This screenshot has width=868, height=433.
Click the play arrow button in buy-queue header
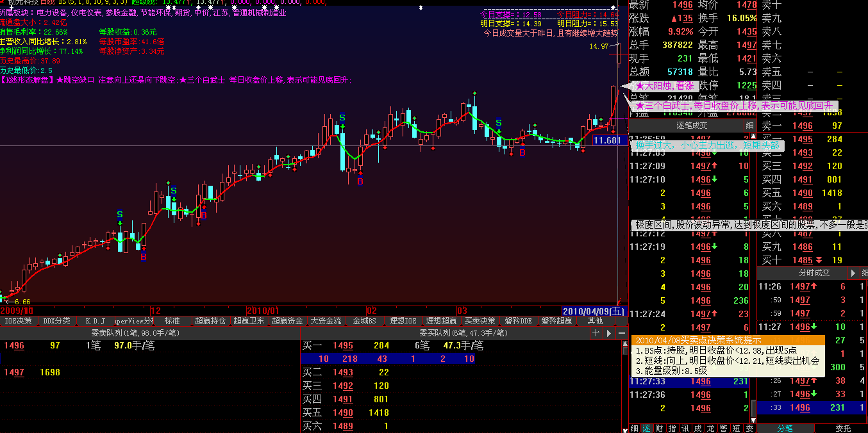point(609,333)
